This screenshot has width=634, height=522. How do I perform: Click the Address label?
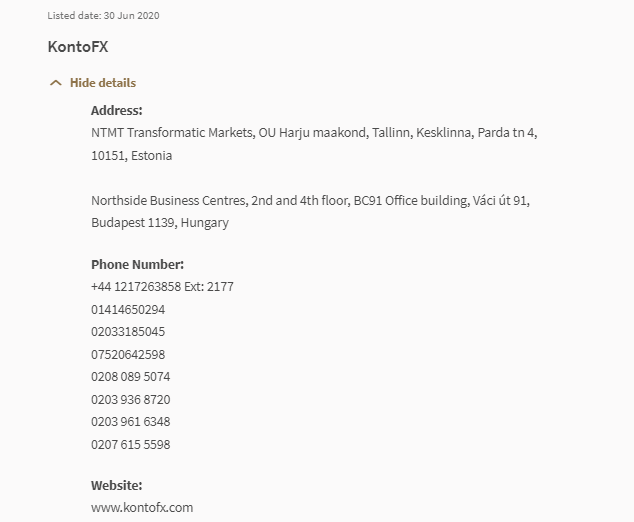click(116, 111)
